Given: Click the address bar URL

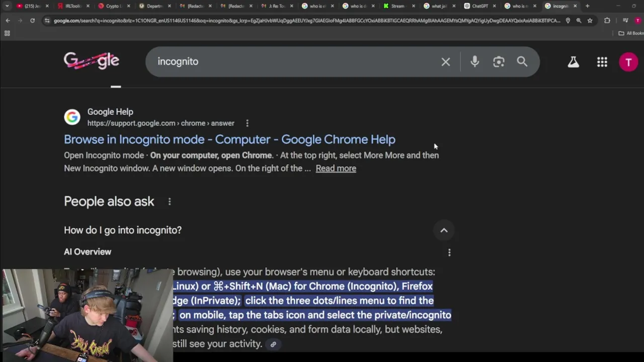Looking at the screenshot, I should (x=307, y=21).
